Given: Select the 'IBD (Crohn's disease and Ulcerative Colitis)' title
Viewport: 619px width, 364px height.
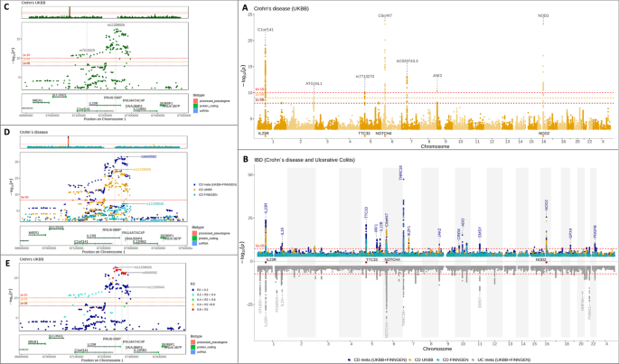Looking at the screenshot, I should tap(304, 160).
